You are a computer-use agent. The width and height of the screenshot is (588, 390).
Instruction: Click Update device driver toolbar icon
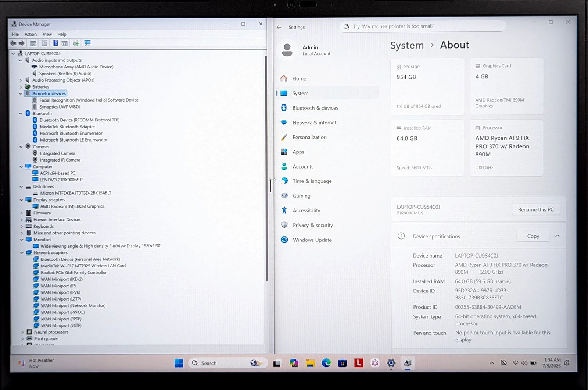pos(76,43)
